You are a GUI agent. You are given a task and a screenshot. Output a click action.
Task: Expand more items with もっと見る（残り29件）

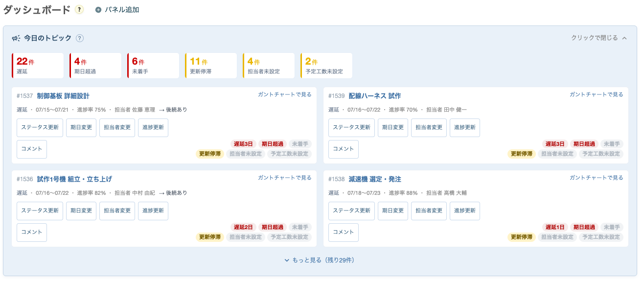point(320,260)
